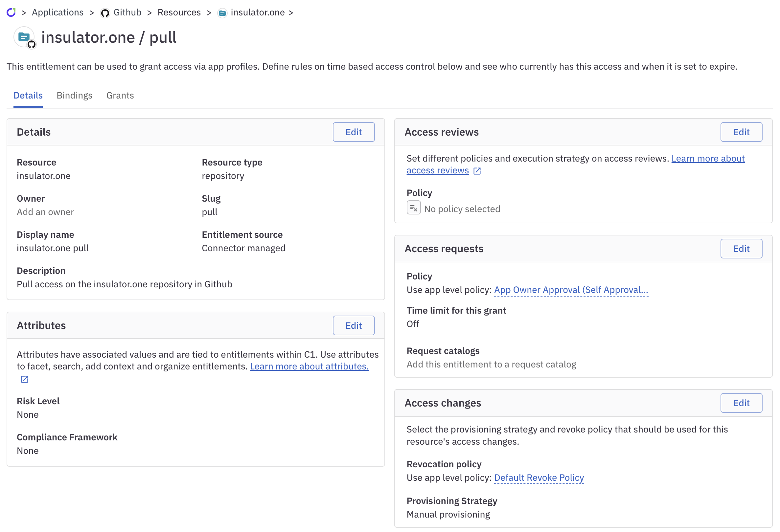Edit the Details section
This screenshot has width=780, height=532.
354,132
